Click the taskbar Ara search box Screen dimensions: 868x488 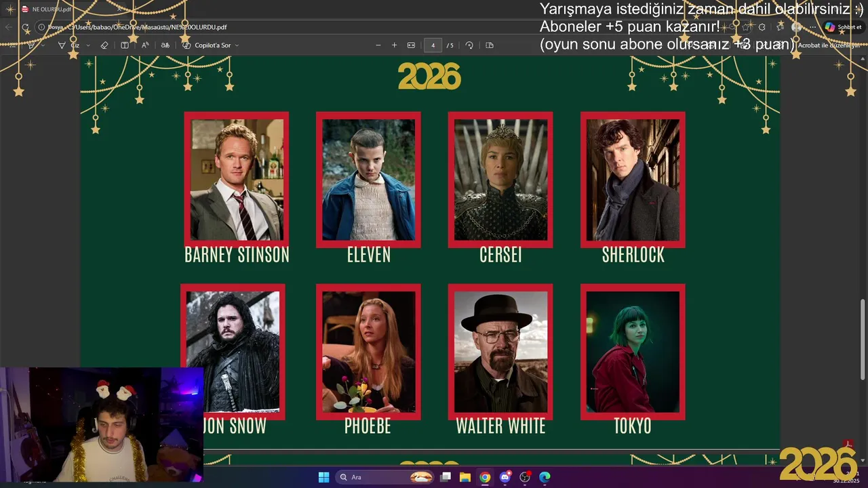pyautogui.click(x=384, y=477)
